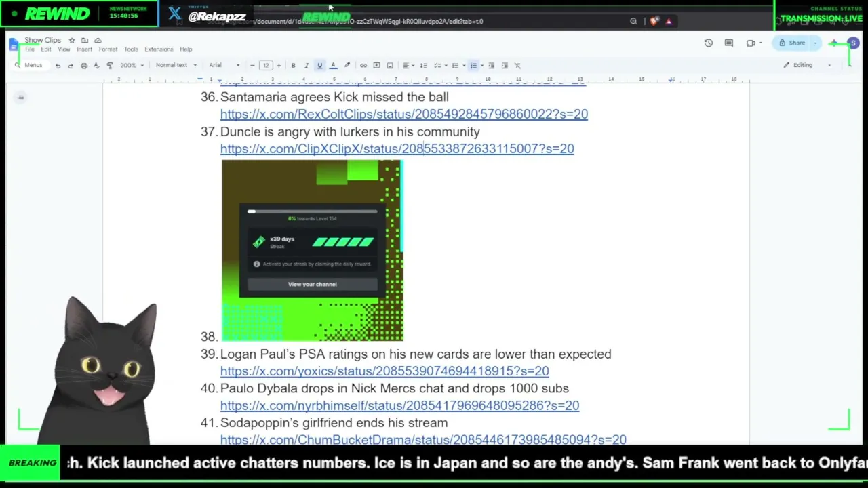This screenshot has width=868, height=488.
Task: Open the Arial font dropdown
Action: pyautogui.click(x=224, y=66)
